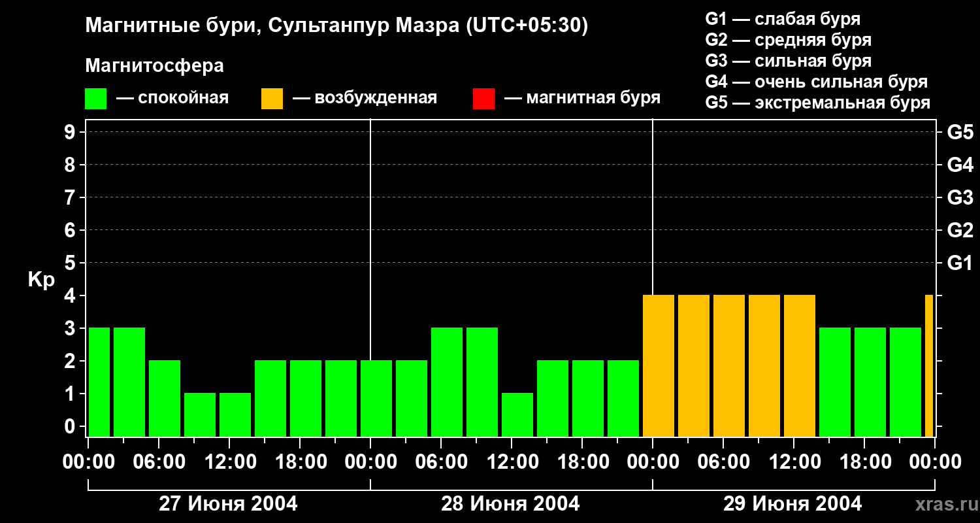Select the 12:00 time label for 29 June
Viewport: 980px width, 523px height.
[794, 462]
